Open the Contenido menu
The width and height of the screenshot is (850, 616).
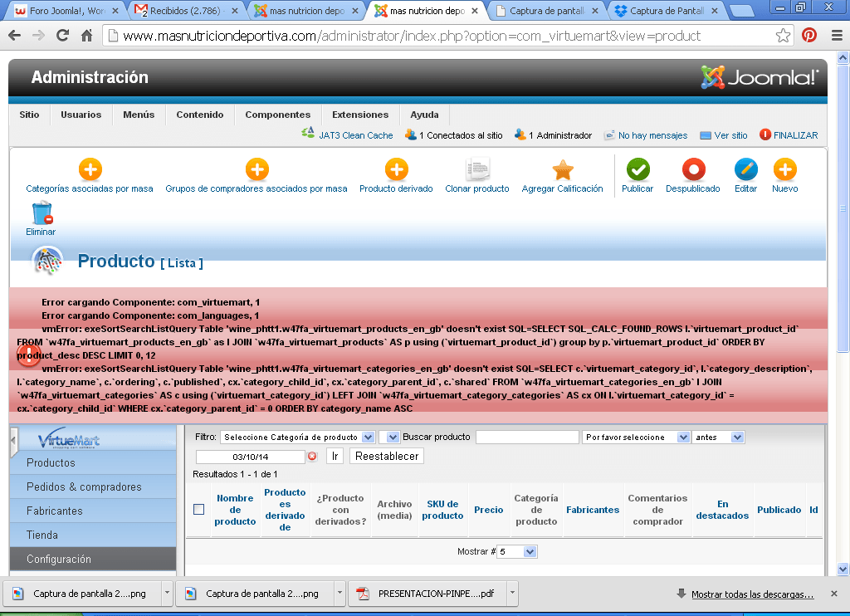click(x=200, y=115)
